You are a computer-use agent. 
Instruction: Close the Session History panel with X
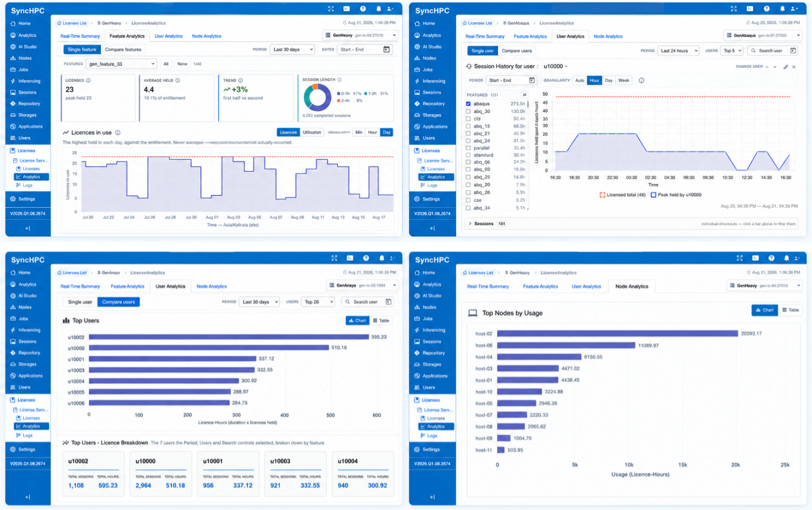[x=794, y=67]
